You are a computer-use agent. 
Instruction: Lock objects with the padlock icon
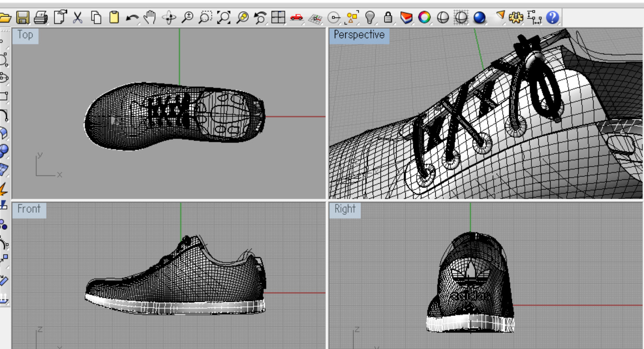click(x=388, y=17)
